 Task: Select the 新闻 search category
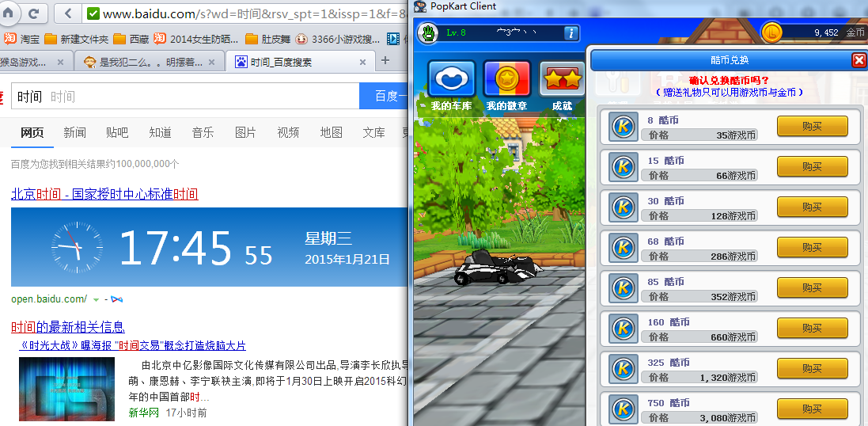point(74,132)
